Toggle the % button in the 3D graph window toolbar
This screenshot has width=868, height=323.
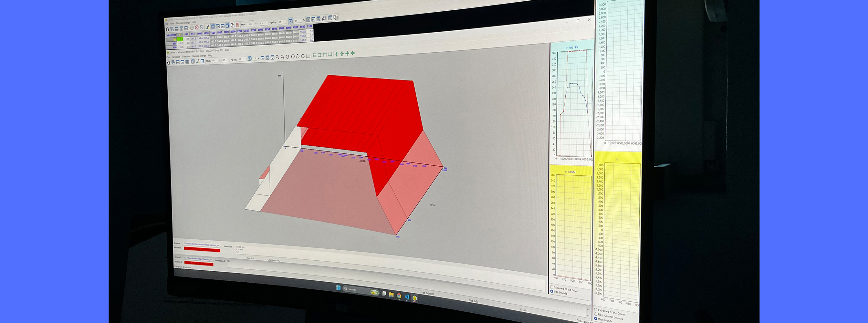250,58
